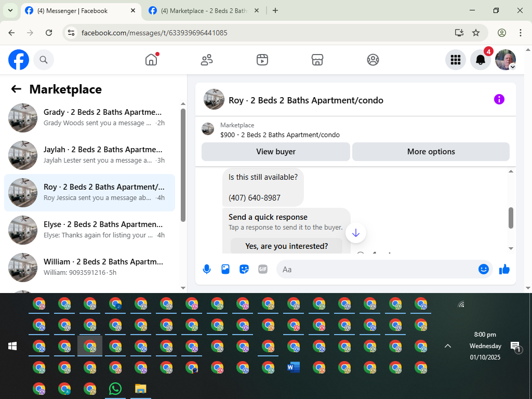The width and height of the screenshot is (532, 399).
Task: Select the phone number (407) 640-8987 message
Action: pos(255,198)
